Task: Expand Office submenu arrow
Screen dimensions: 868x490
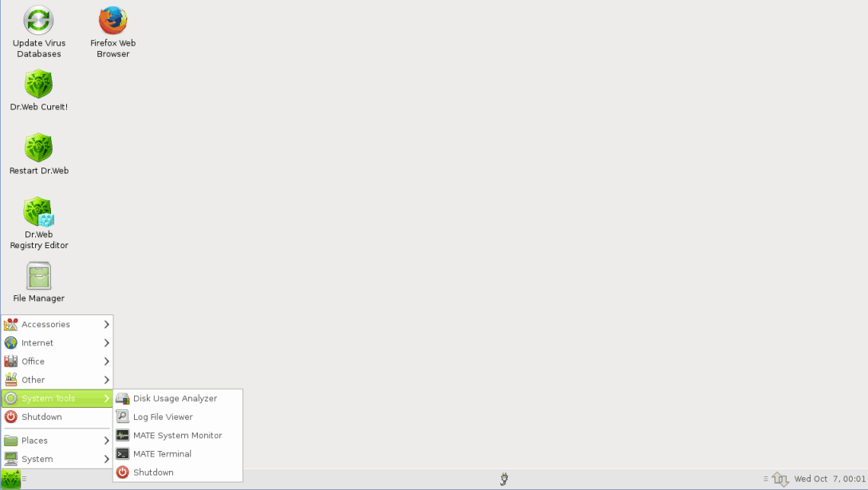Action: [106, 362]
